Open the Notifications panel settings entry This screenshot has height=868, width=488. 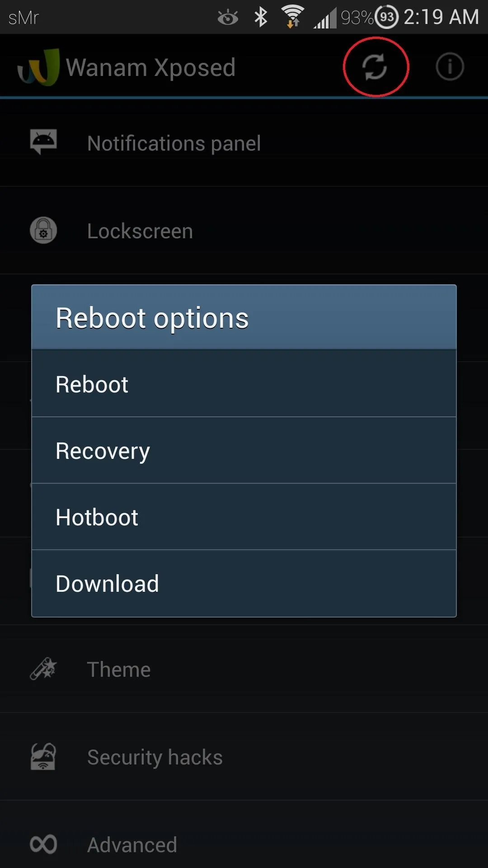[244, 142]
